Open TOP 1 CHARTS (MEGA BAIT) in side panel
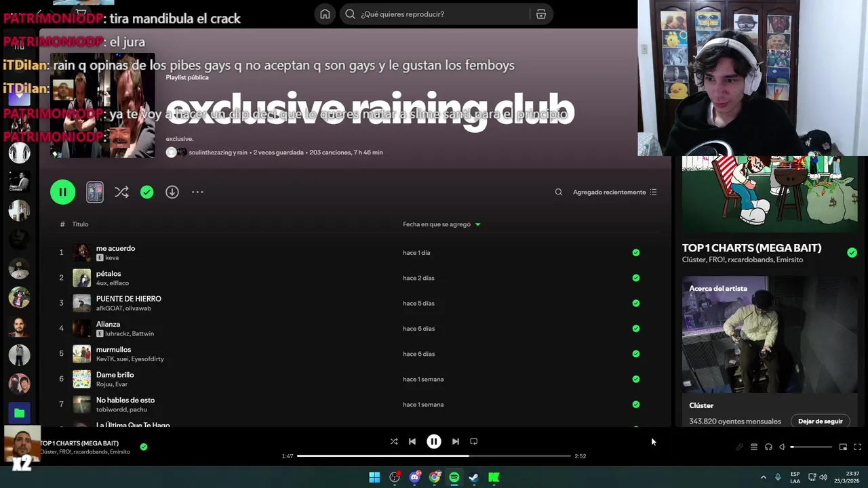 (751, 248)
